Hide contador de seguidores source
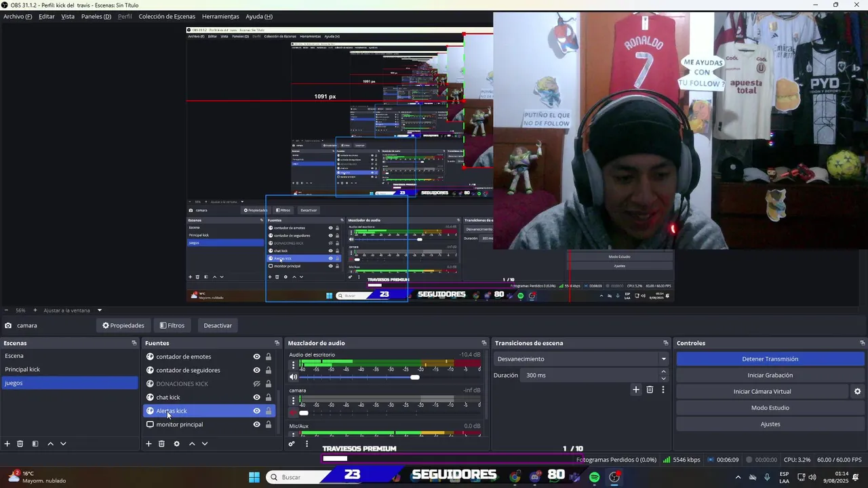868x488 pixels. click(x=256, y=370)
